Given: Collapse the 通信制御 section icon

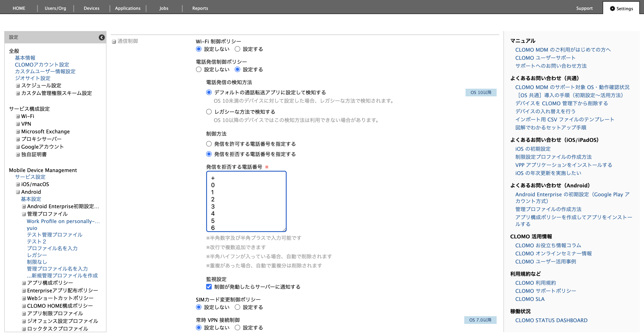Looking at the screenshot, I should point(114,41).
